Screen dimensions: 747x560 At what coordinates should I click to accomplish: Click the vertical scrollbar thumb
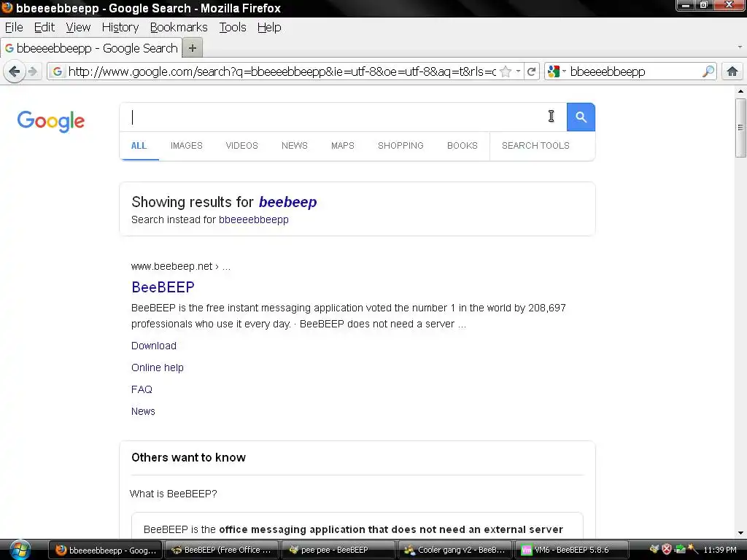tap(740, 128)
